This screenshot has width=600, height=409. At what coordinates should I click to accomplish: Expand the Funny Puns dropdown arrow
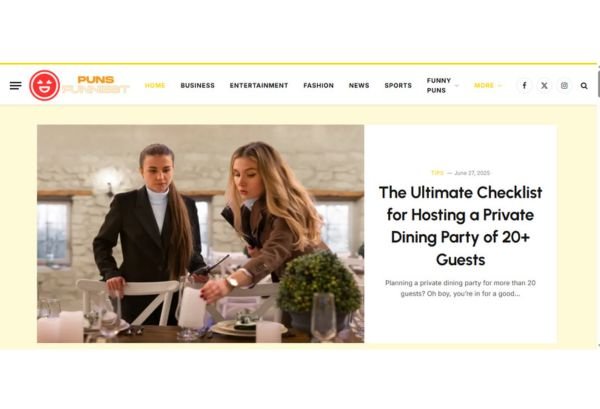point(457,86)
